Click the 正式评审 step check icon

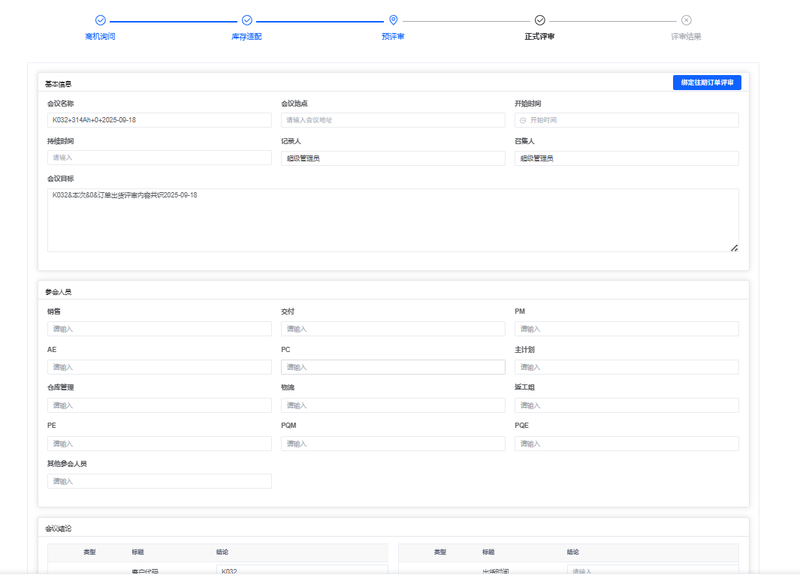540,20
